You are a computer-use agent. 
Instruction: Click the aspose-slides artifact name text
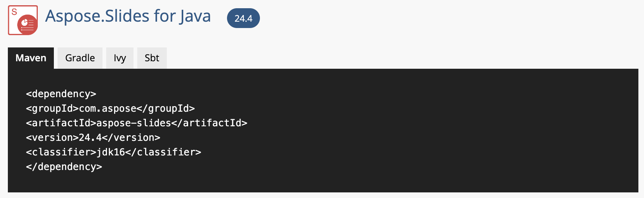tap(134, 123)
